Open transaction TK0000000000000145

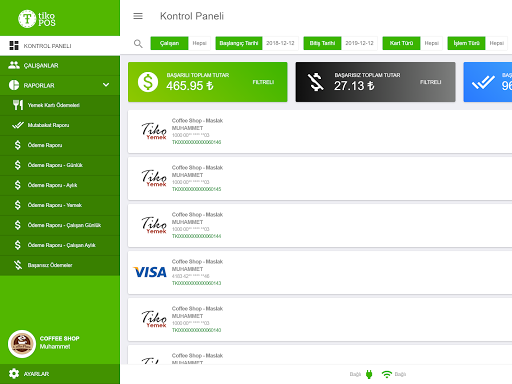196,189
